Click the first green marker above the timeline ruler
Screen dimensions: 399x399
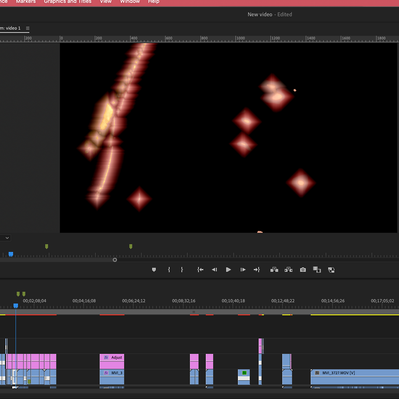pyautogui.click(x=18, y=294)
